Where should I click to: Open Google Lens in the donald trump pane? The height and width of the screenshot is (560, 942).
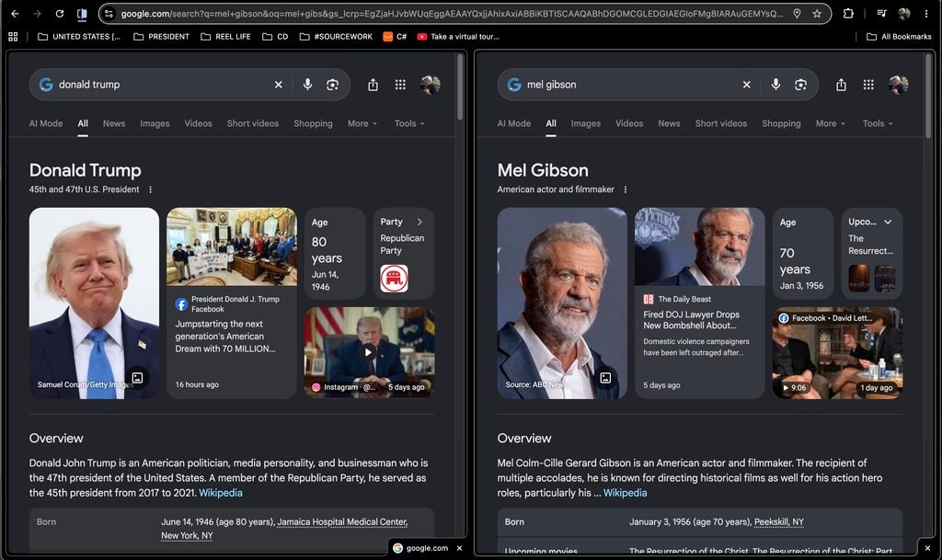[332, 85]
